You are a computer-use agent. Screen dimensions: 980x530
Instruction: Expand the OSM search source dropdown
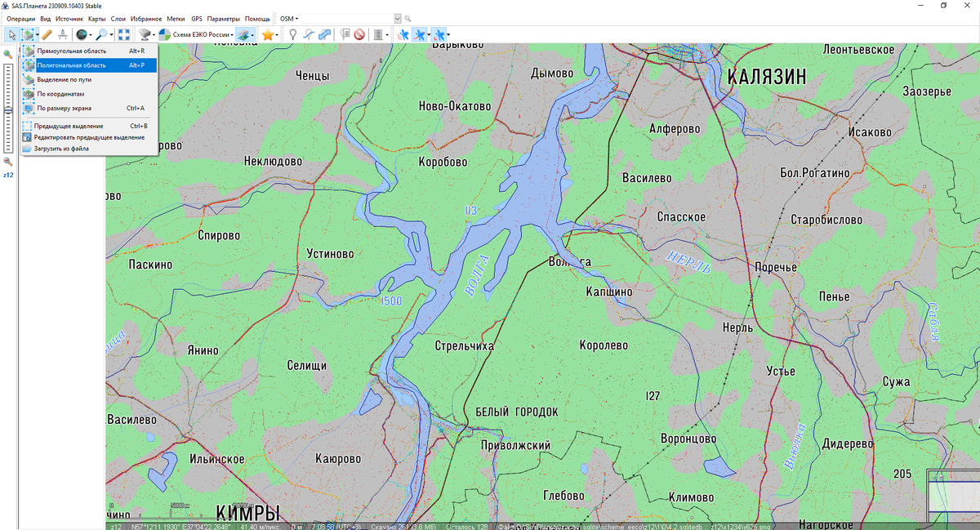(288, 18)
